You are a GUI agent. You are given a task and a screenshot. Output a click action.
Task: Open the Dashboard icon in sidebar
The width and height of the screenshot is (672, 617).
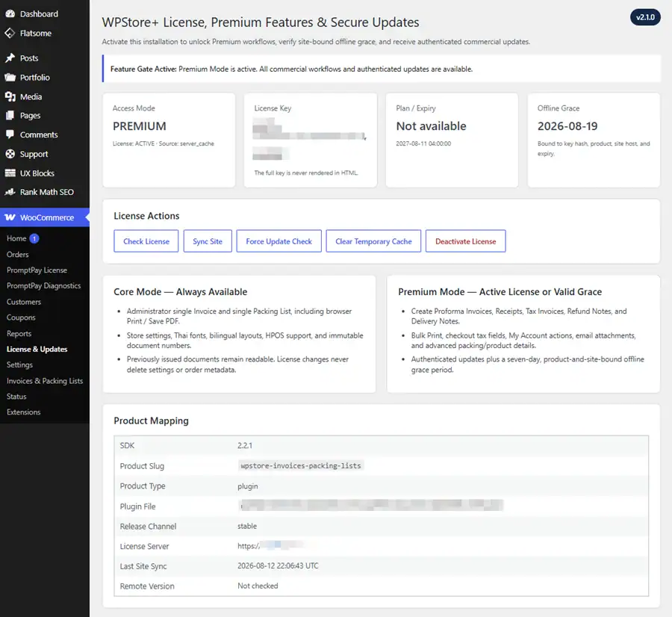pyautogui.click(x=10, y=13)
